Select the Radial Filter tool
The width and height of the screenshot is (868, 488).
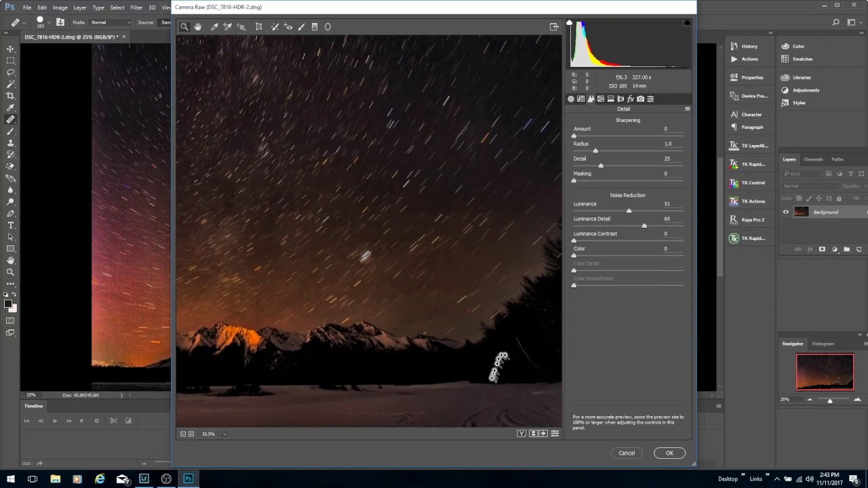tap(328, 27)
